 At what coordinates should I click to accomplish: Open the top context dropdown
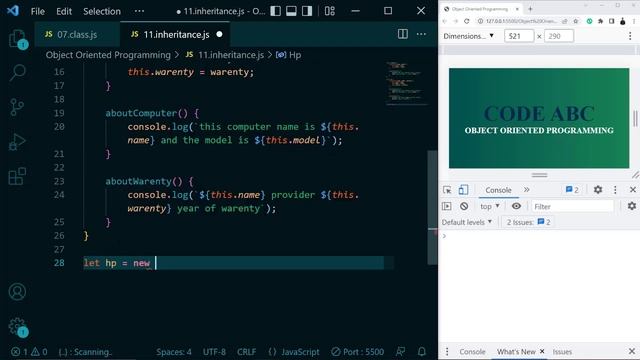click(490, 206)
